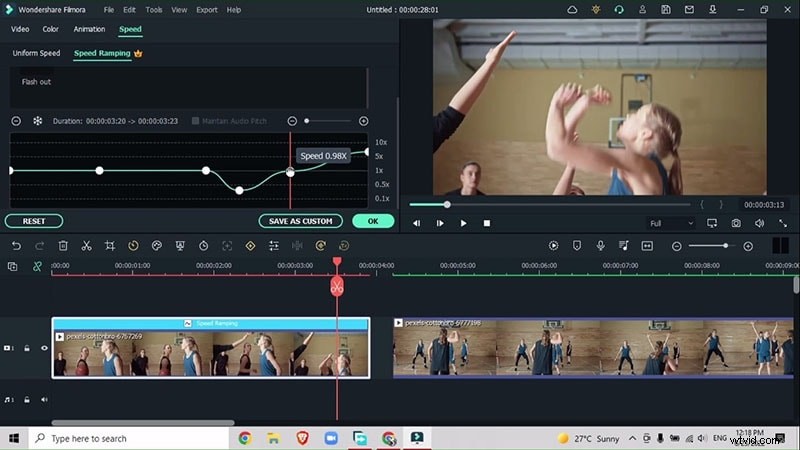Image resolution: width=800 pixels, height=450 pixels.
Task: Click the freeze frame snowflake icon
Action: point(38,121)
